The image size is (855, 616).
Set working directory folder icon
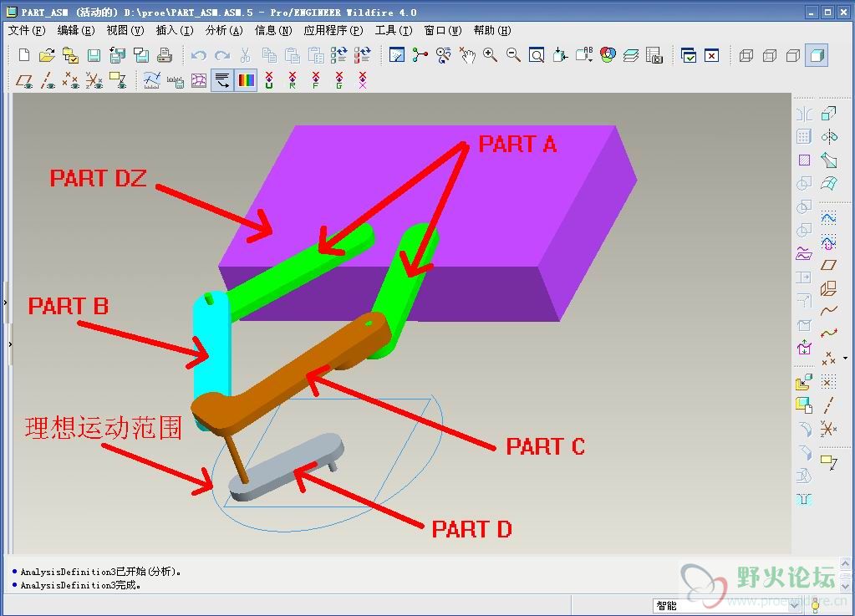(70, 55)
